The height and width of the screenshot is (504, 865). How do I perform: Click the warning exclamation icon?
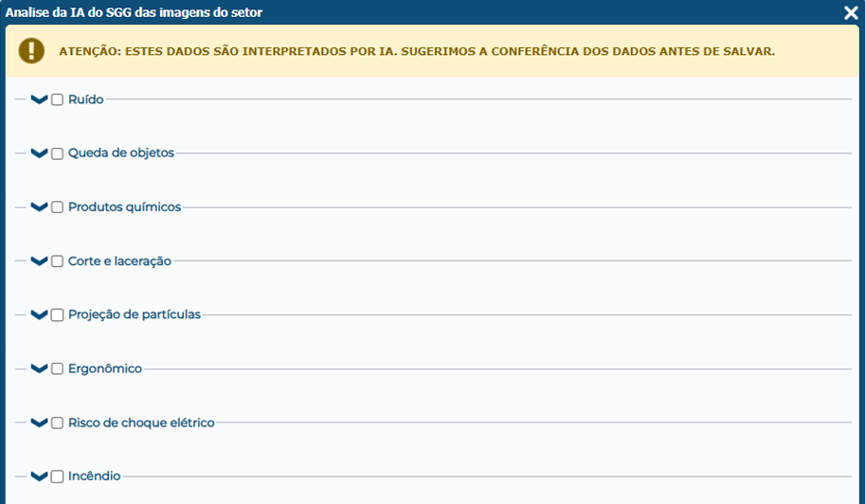[32, 50]
